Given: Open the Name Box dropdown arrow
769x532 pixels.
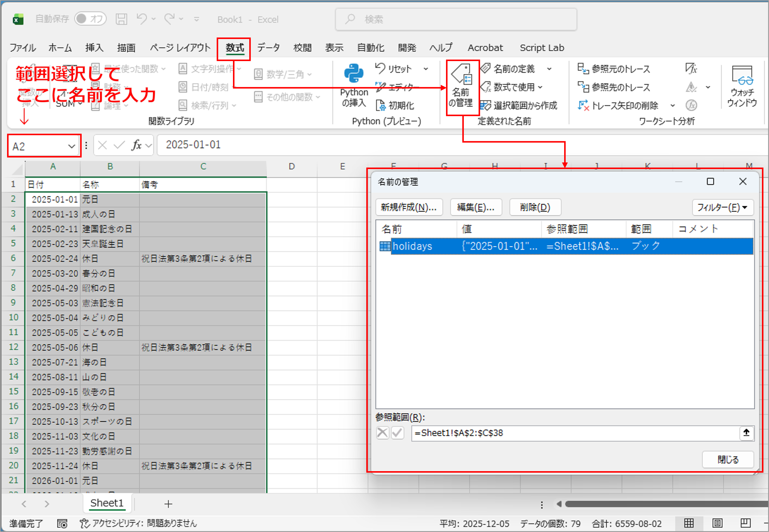Looking at the screenshot, I should tap(71, 146).
